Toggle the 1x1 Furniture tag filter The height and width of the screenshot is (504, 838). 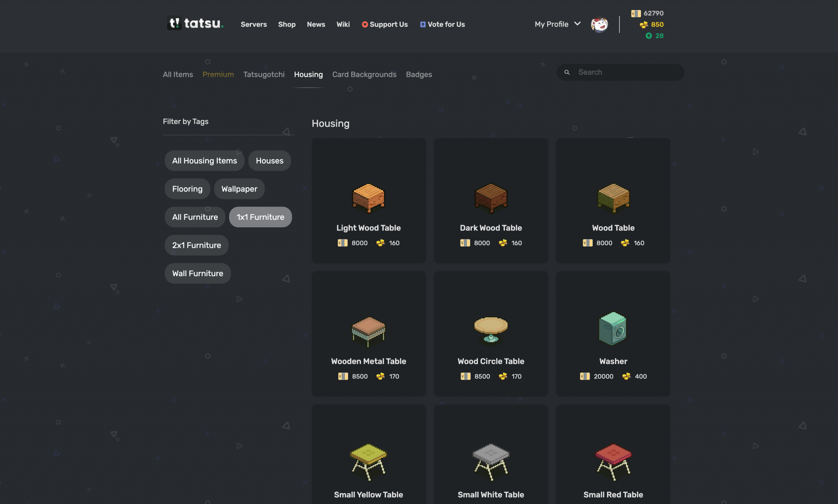pyautogui.click(x=260, y=217)
